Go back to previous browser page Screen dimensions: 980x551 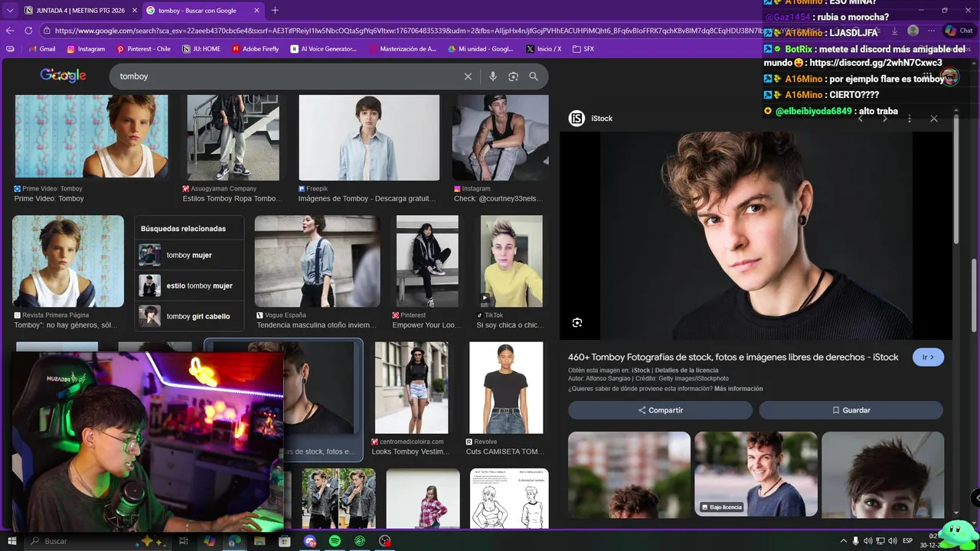10,31
